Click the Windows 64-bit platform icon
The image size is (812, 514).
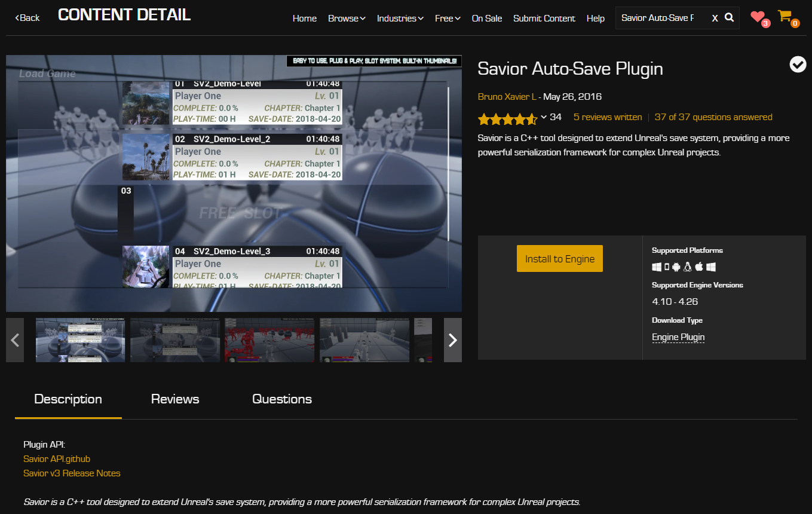coord(657,267)
